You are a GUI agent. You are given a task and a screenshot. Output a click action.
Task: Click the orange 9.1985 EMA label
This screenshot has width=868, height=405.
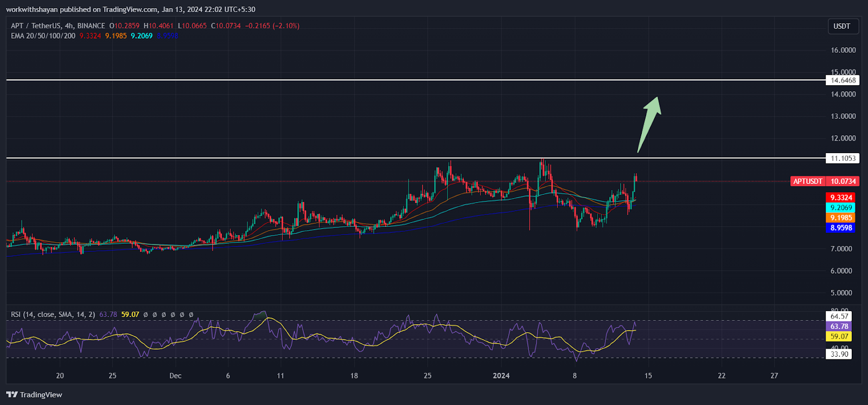click(x=841, y=218)
